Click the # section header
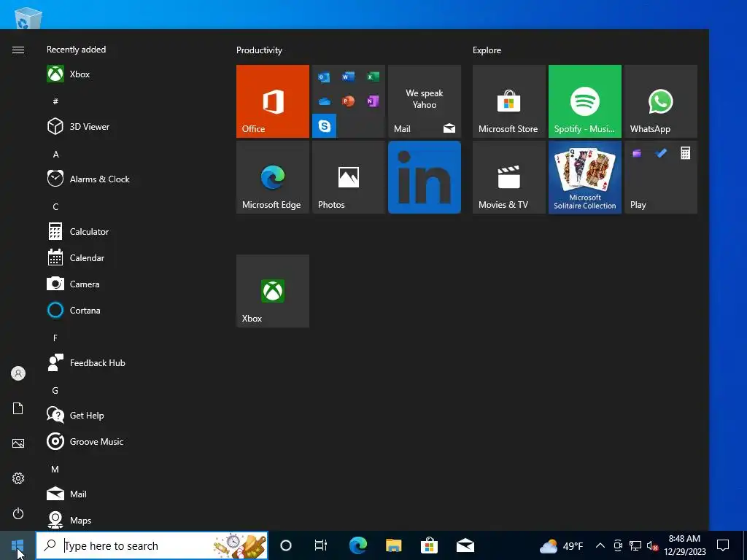Screen dimensions: 747x560 pyautogui.click(x=55, y=101)
